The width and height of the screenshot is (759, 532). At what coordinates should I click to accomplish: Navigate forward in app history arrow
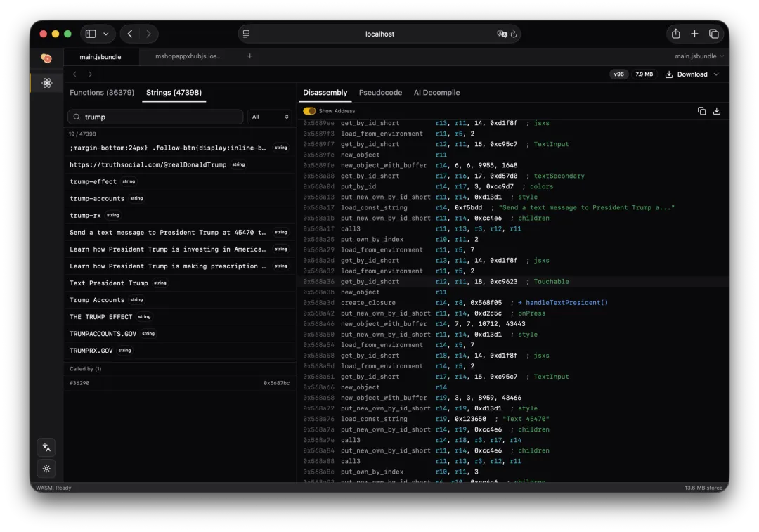(90, 74)
